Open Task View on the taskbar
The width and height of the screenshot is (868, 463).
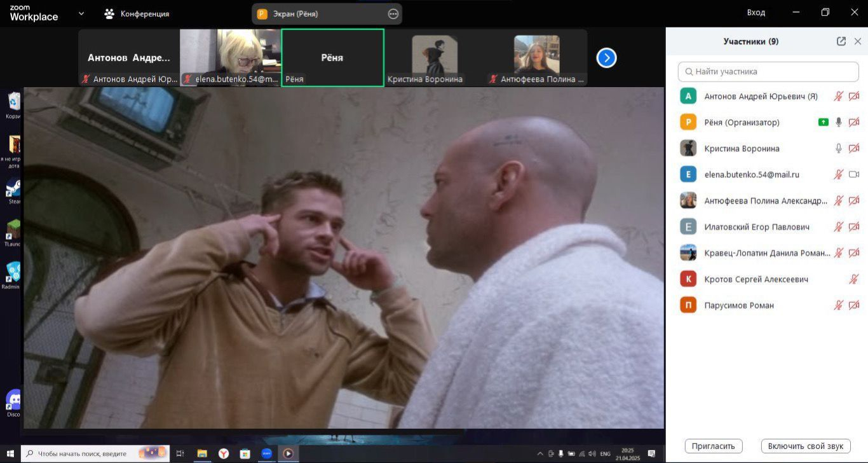tap(180, 453)
